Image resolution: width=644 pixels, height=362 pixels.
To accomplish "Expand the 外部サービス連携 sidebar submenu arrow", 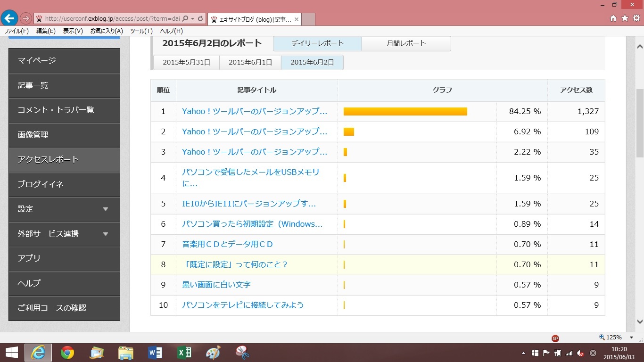I will coord(106,234).
